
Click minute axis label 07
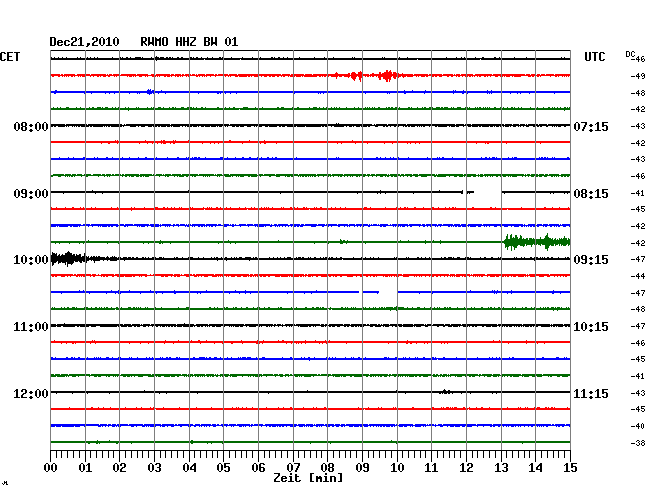293,468
